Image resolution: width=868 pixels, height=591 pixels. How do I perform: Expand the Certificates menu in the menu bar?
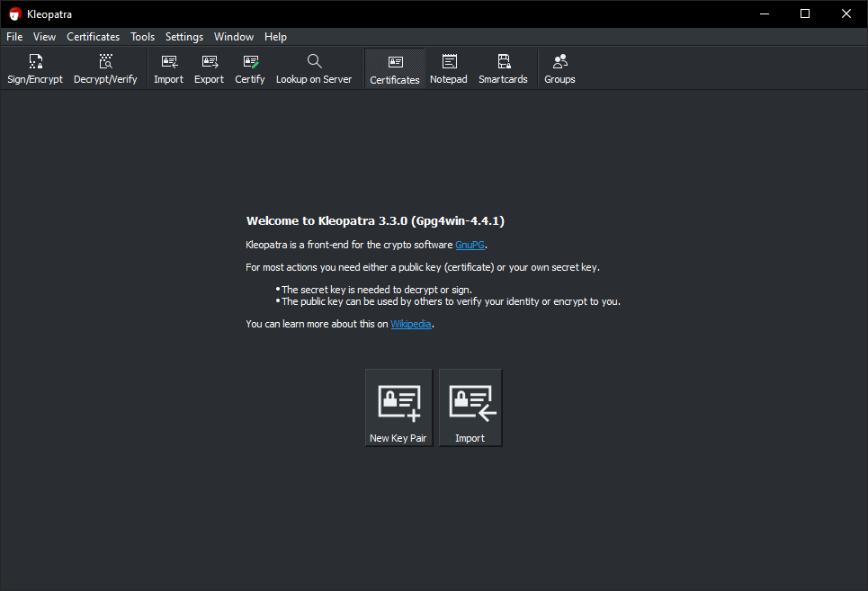[93, 37]
